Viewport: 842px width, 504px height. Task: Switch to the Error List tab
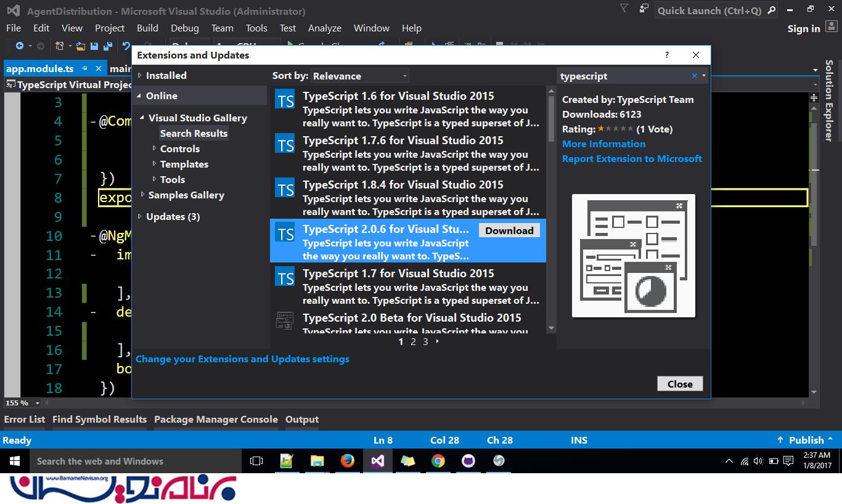pos(25,419)
